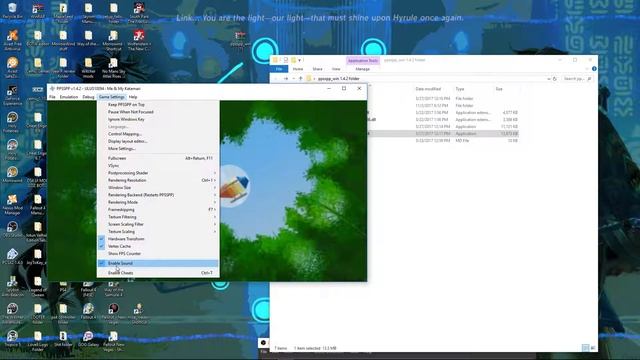
Task: Click the Explorer forward arrow
Action: [x=286, y=78]
